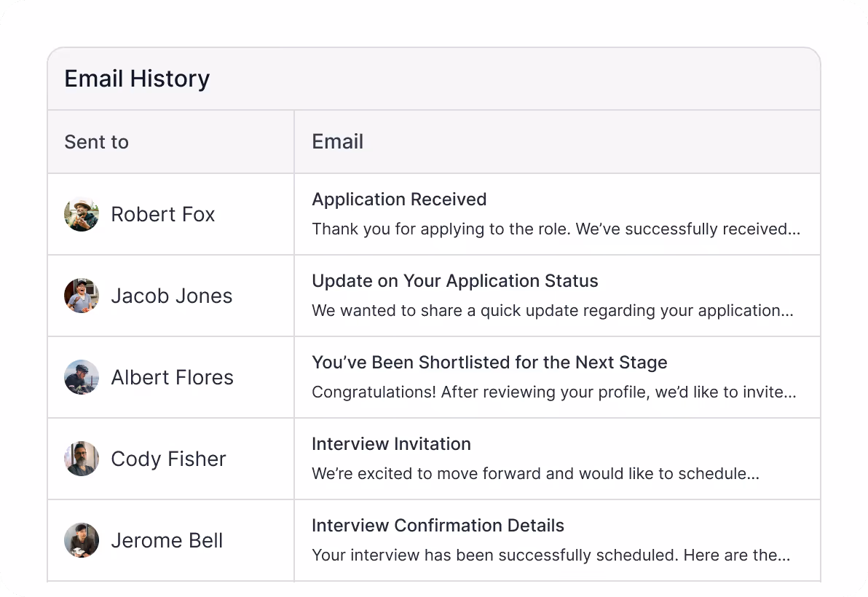Click the preview text starting 'Thank you for applying'
Screen dimensions: 868x597
tap(556, 229)
